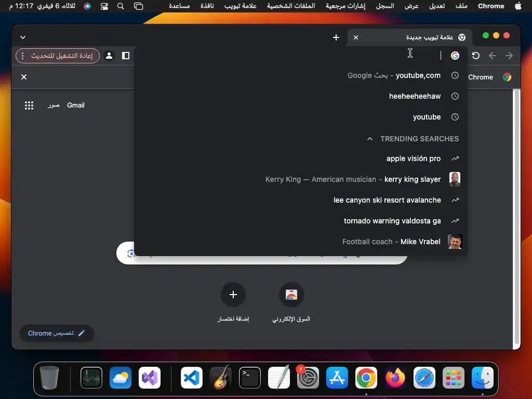Open Launchpad from the dock

click(453, 378)
